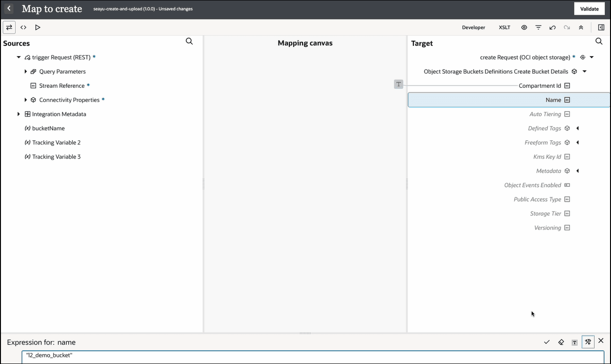Click the Validate button
The width and height of the screenshot is (611, 364).
(x=589, y=9)
